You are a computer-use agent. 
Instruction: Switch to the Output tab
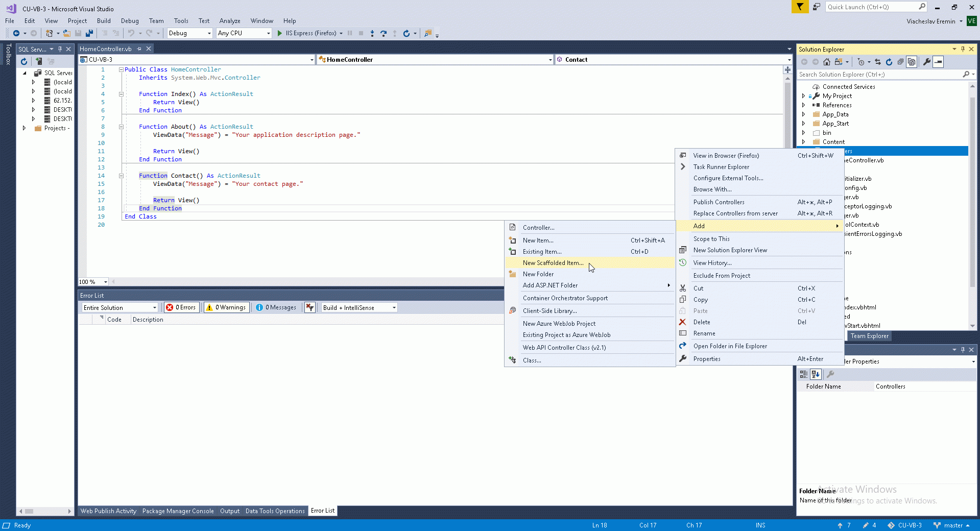coord(230,511)
